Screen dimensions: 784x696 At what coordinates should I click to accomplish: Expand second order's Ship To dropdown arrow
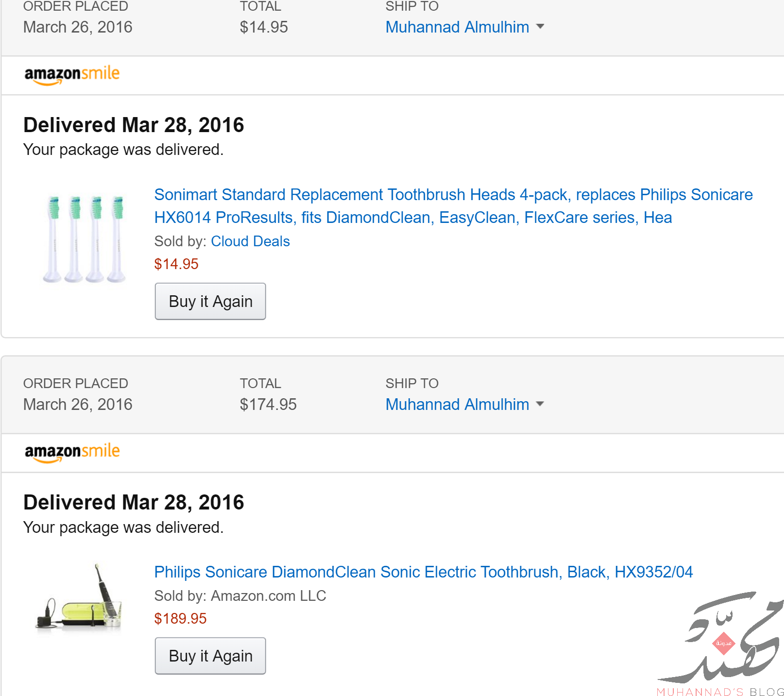tap(540, 404)
